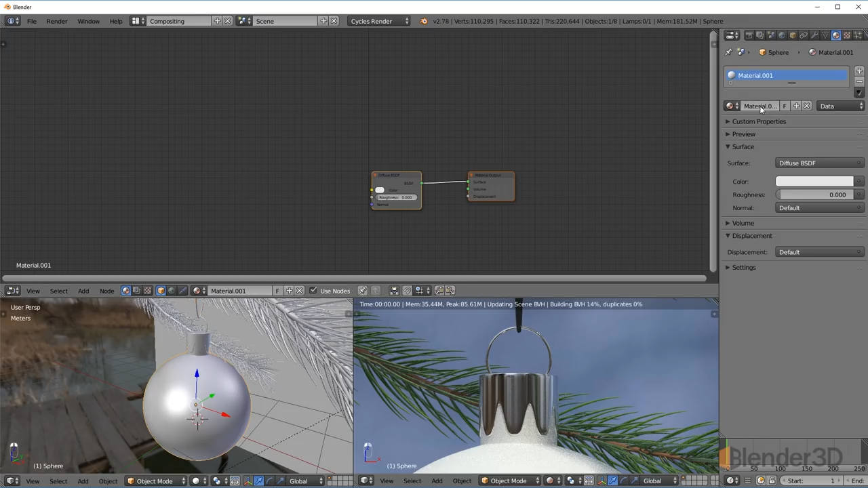Click the Material.001 name field in node editor
Image resolution: width=868 pixels, height=488 pixels.
tap(239, 291)
